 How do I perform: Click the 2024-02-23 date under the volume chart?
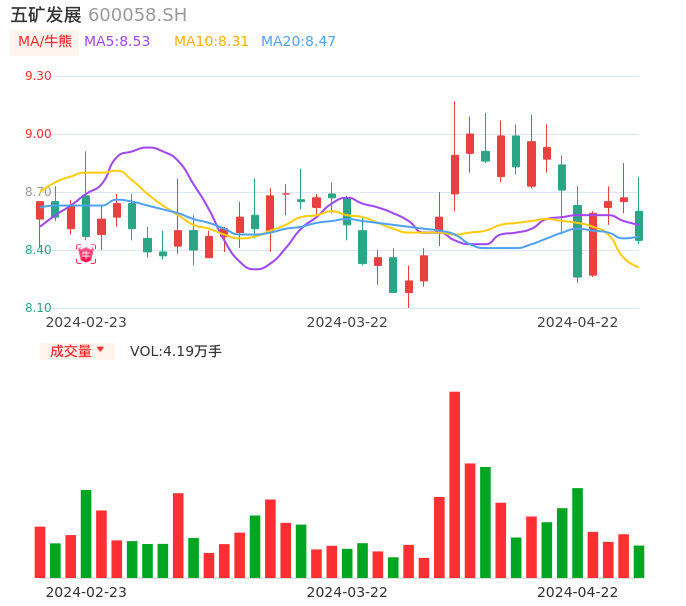[x=86, y=592]
